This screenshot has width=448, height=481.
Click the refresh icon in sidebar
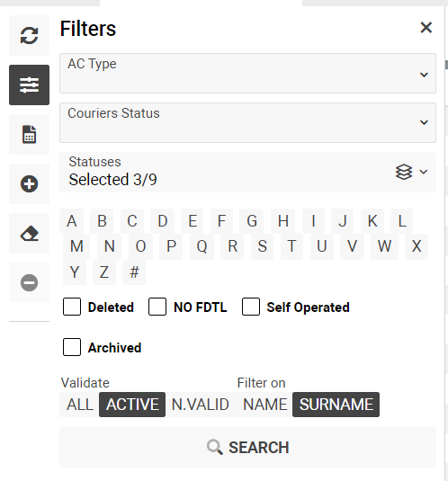pyautogui.click(x=29, y=36)
